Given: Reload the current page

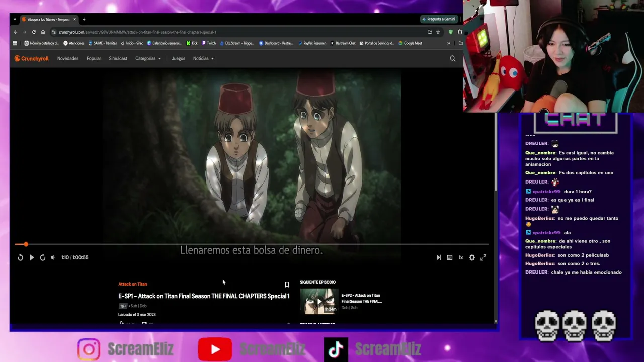Looking at the screenshot, I should coord(34,32).
